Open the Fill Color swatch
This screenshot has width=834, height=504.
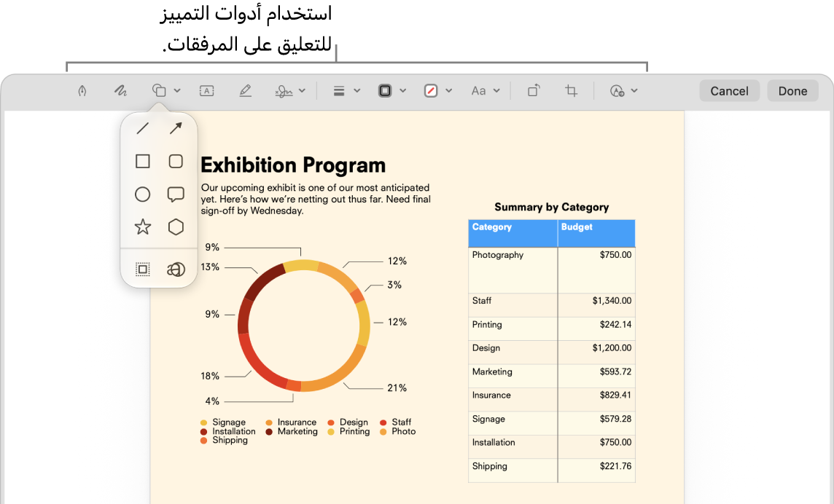coord(437,91)
